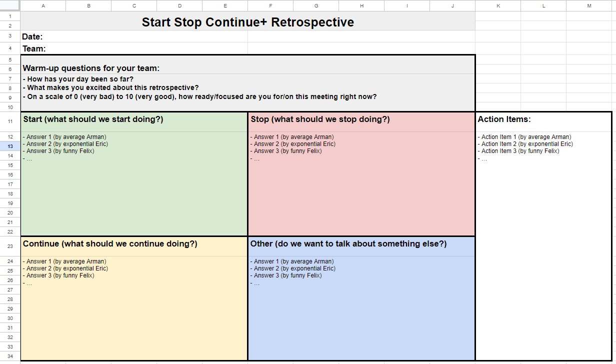Select row 23 header
This screenshot has height=364, width=616.
pyautogui.click(x=10, y=246)
